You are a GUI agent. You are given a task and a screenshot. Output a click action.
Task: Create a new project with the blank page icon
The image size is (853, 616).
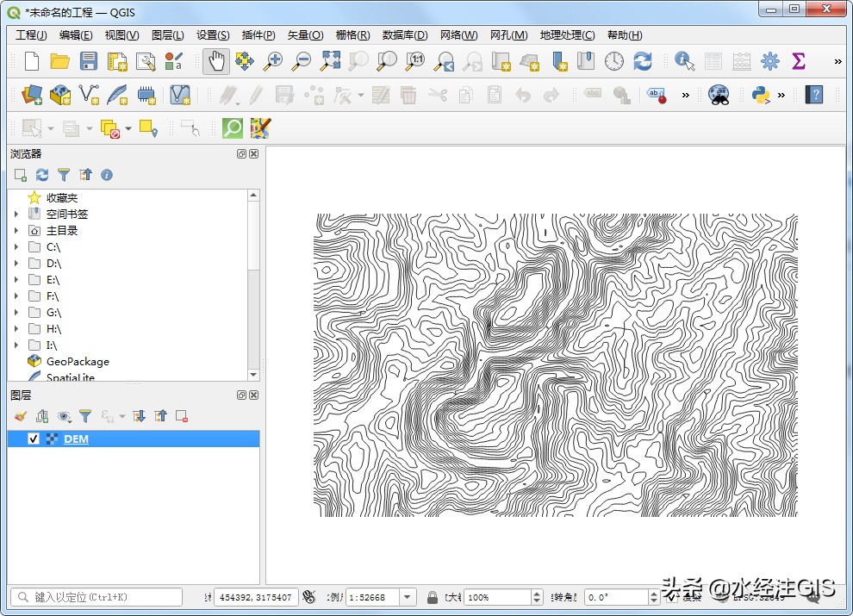coord(32,61)
